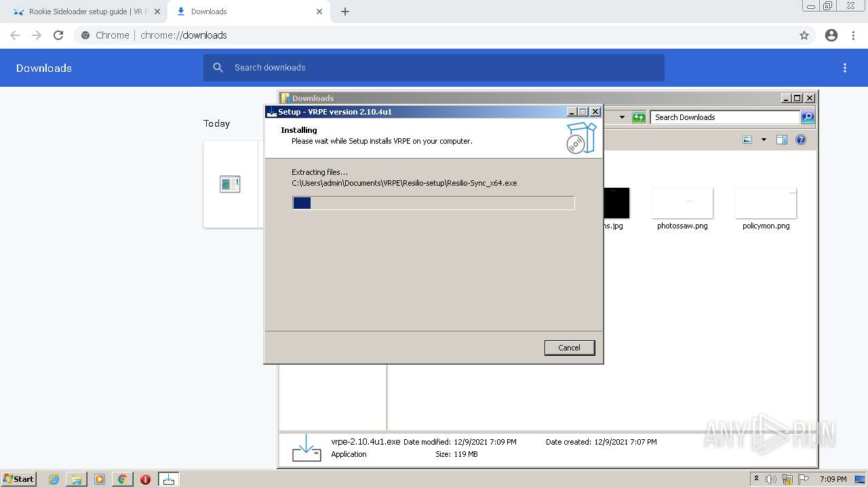Click the volume speaker tray icon

click(x=771, y=479)
